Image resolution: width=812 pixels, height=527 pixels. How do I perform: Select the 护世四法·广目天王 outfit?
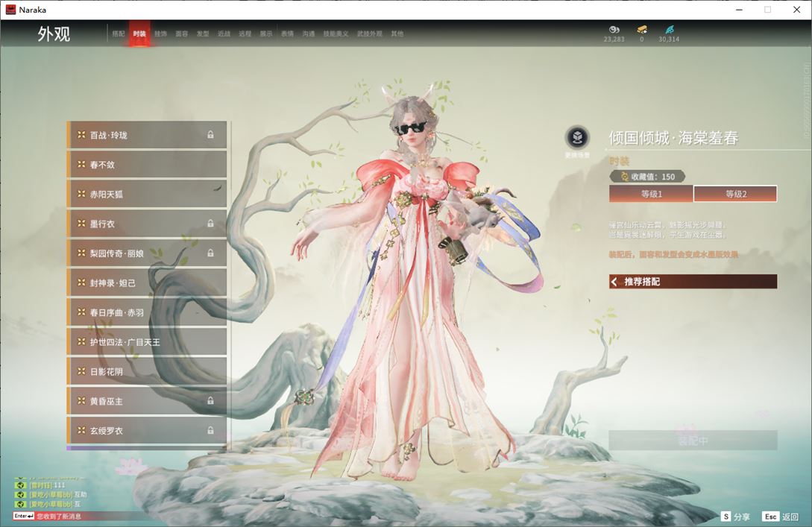147,341
